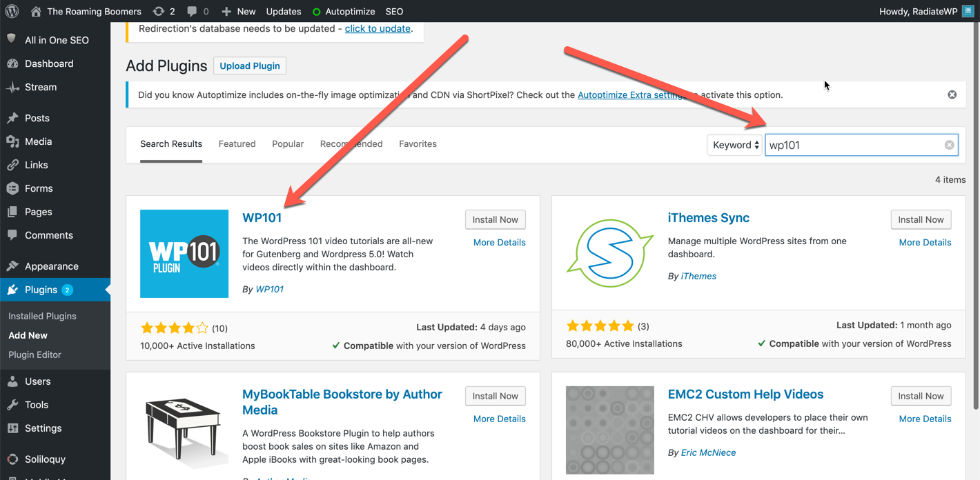Viewport: 980px width, 480px height.
Task: Click the home icon beside The Roaming Boomers
Action: click(x=36, y=11)
